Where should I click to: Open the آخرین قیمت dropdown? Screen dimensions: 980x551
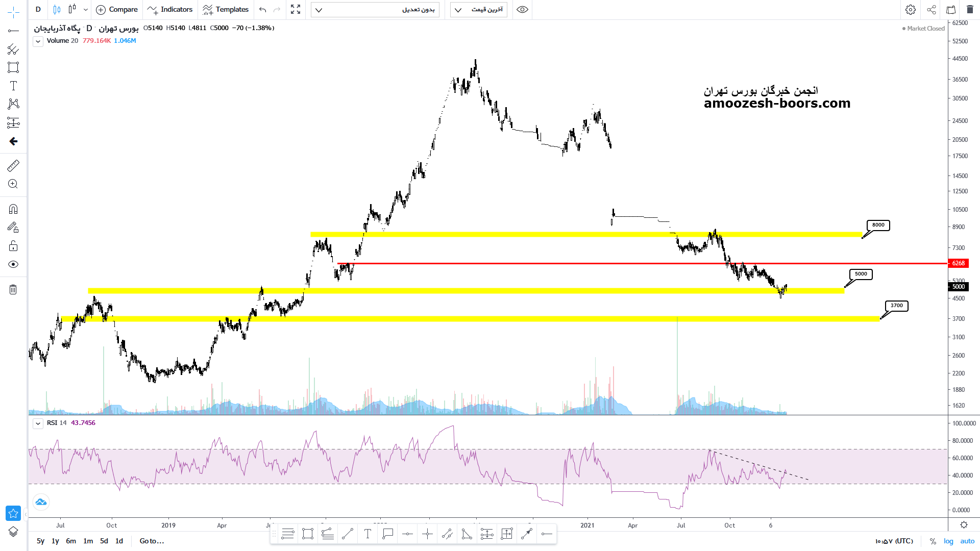[x=478, y=10]
